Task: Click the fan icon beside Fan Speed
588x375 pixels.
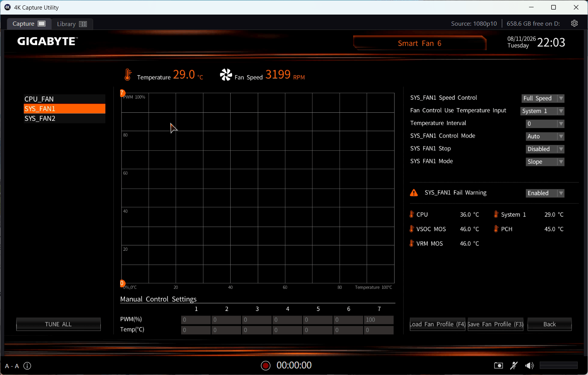Action: point(226,74)
